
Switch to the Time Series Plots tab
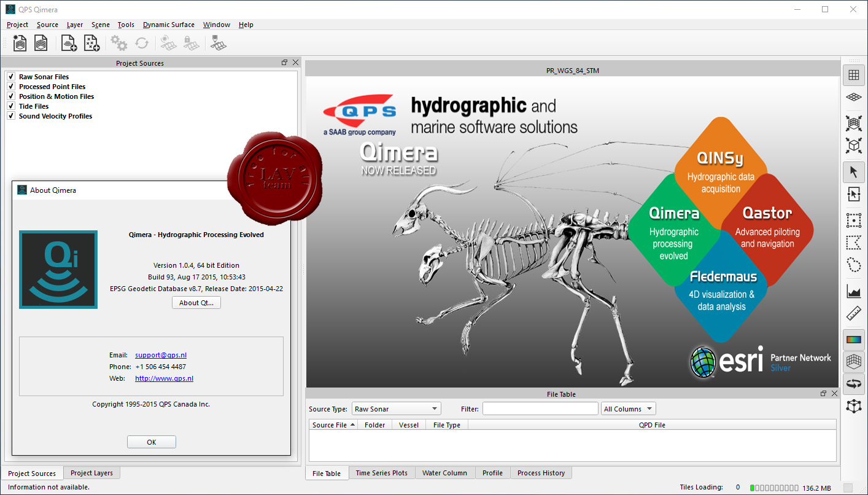pos(382,473)
